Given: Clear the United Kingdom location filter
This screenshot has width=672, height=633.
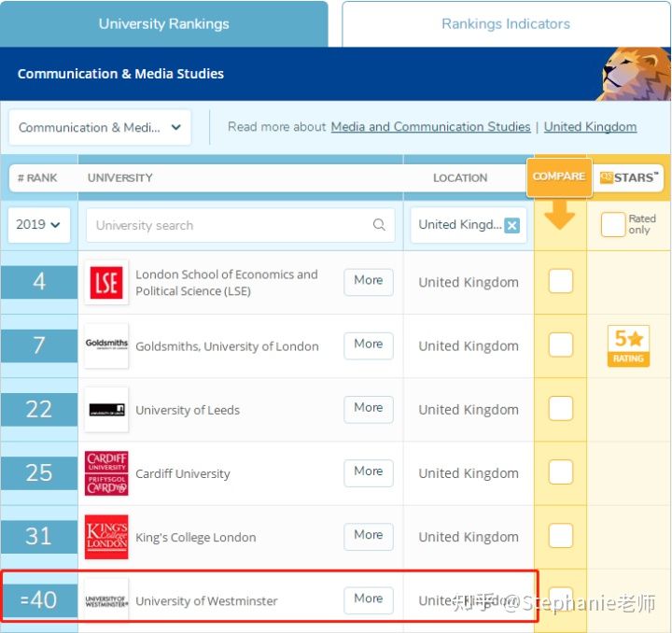Looking at the screenshot, I should (x=511, y=225).
